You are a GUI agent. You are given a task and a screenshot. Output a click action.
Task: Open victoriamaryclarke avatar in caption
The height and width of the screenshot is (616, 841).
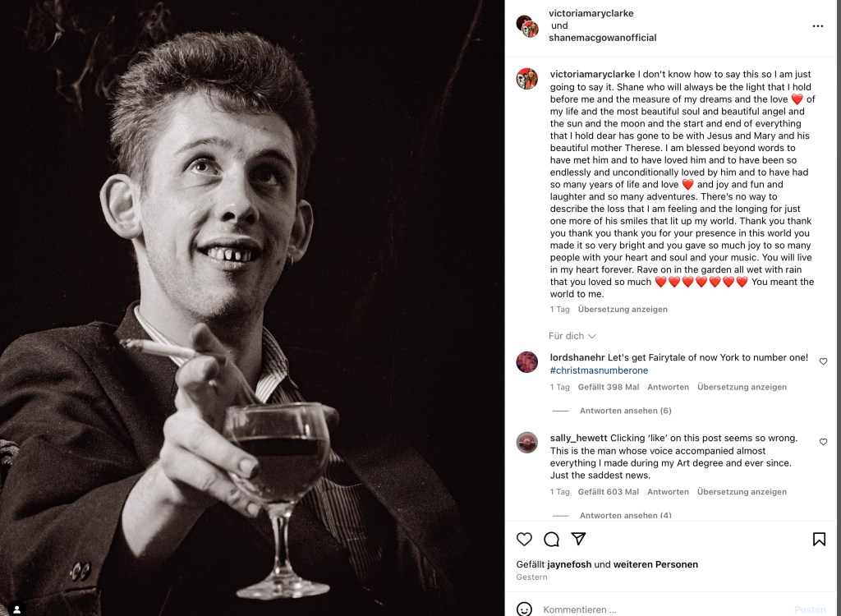click(526, 79)
